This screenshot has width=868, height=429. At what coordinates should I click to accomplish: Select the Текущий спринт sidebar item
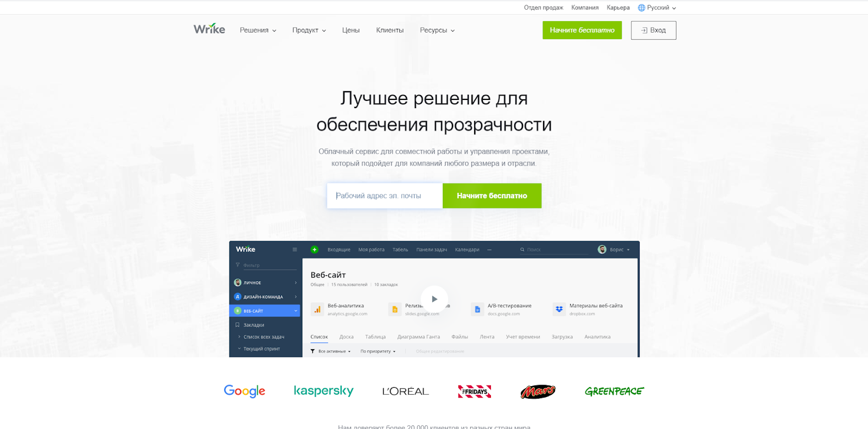pyautogui.click(x=261, y=349)
